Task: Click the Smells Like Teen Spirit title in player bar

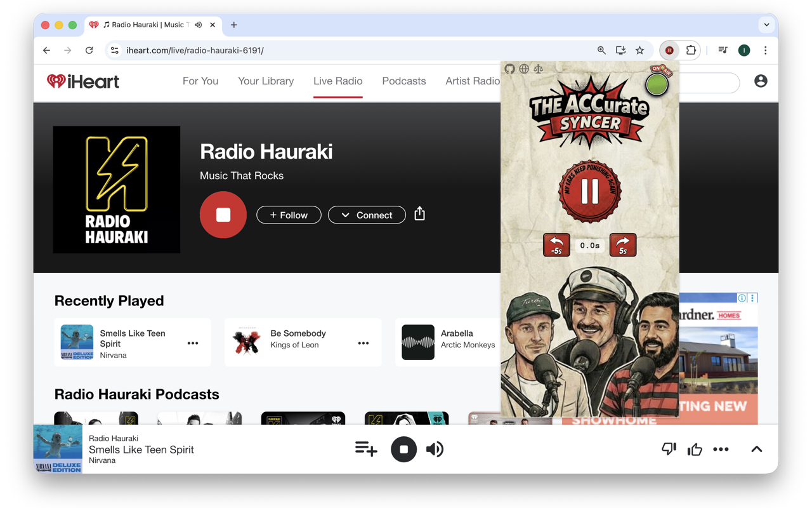Action: pos(141,450)
